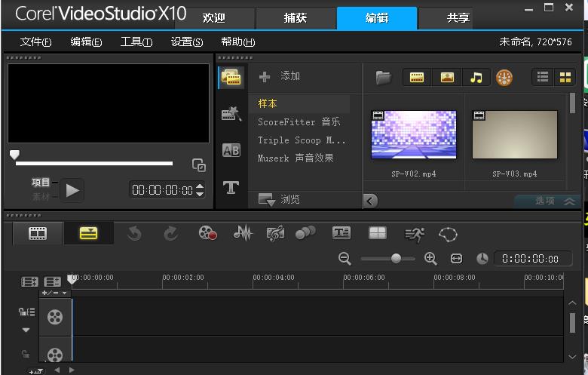Open the Track Manager icon
The image size is (588, 375).
(52, 281)
